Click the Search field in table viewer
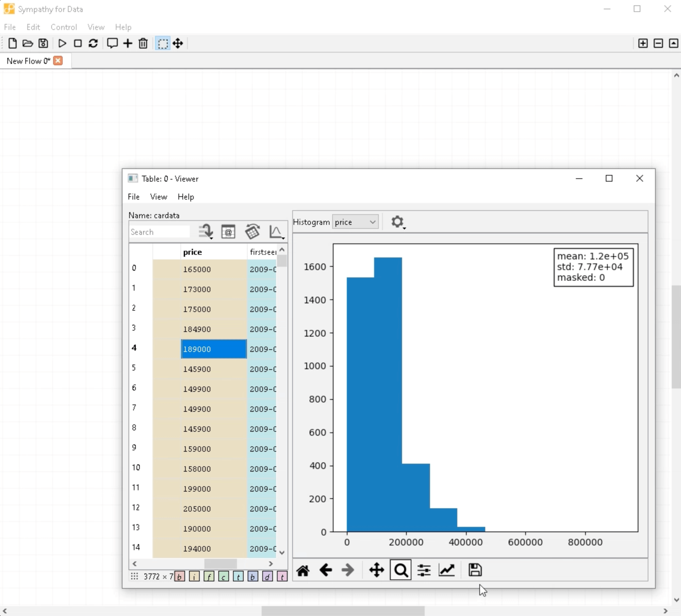This screenshot has width=681, height=616. (159, 232)
